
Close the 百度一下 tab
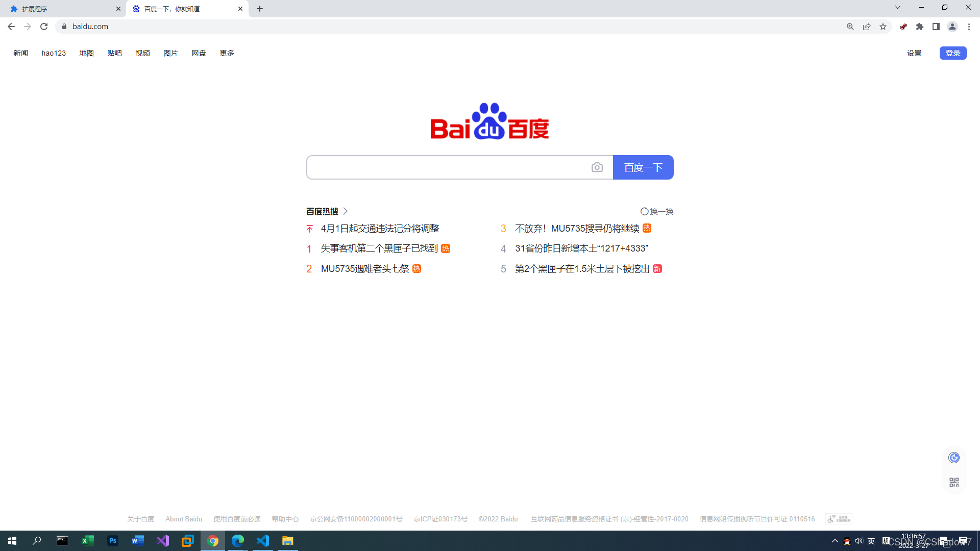[x=240, y=9]
